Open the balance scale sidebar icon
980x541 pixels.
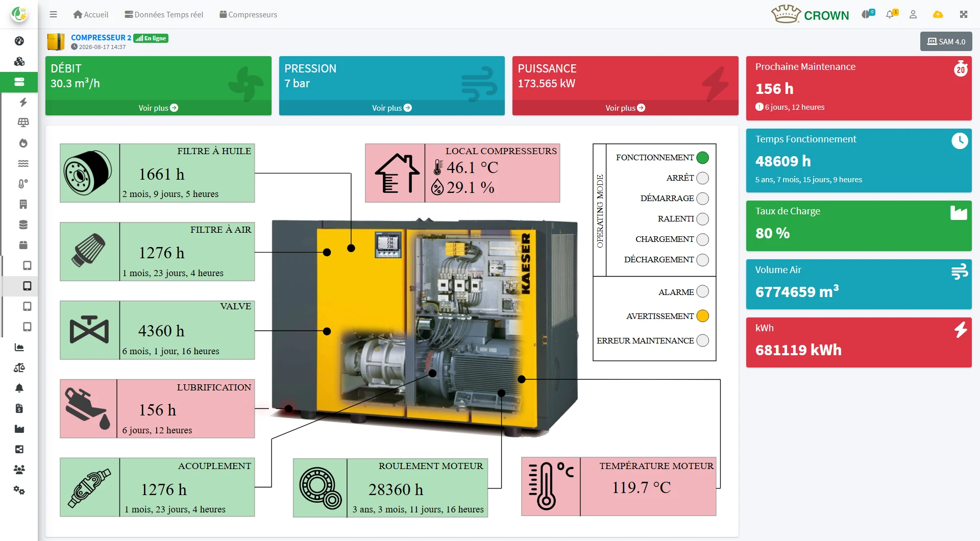[x=19, y=367]
